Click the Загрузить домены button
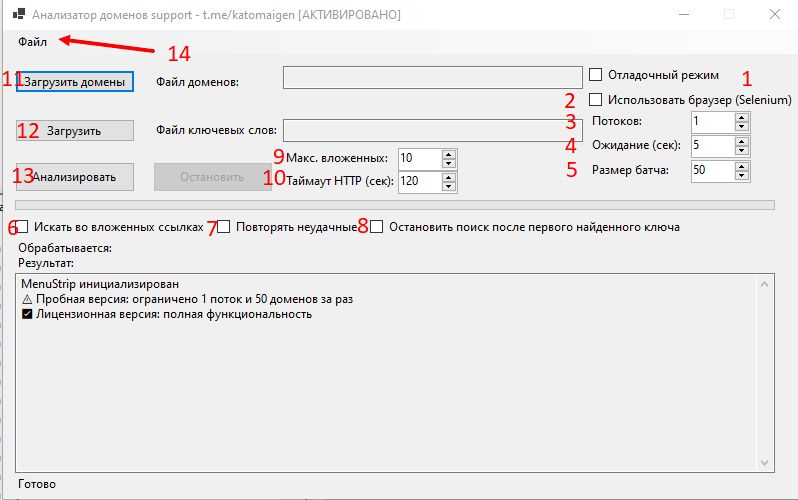 (x=75, y=82)
